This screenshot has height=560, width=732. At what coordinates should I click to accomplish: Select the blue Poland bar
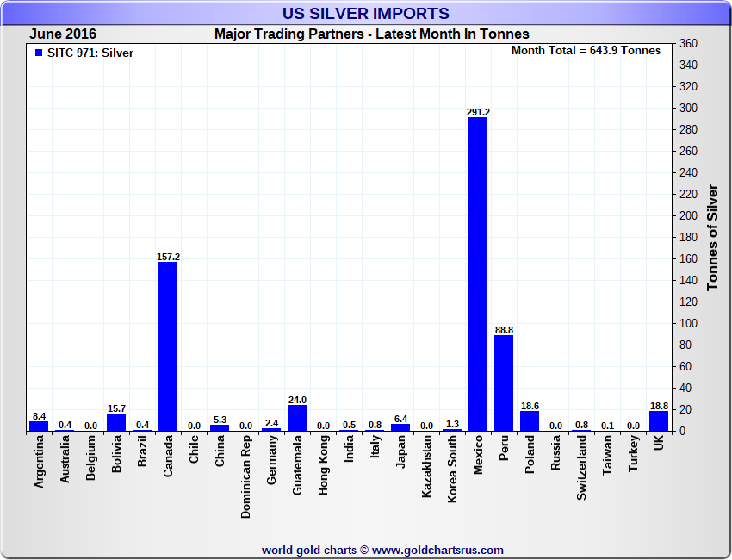pos(530,420)
